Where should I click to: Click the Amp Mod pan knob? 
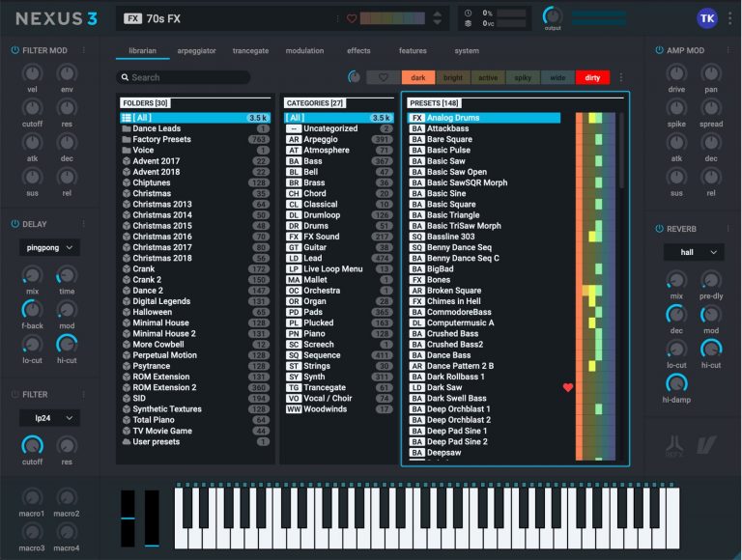point(711,73)
